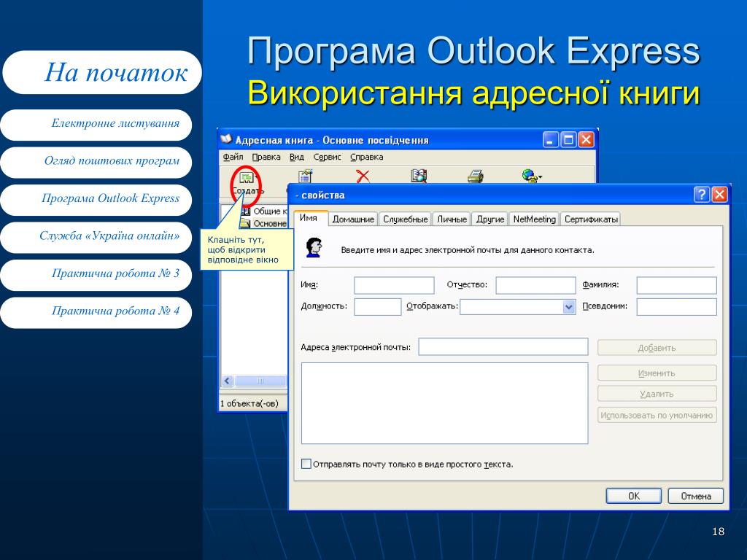Open the Практична робота № 3 link

click(x=96, y=275)
